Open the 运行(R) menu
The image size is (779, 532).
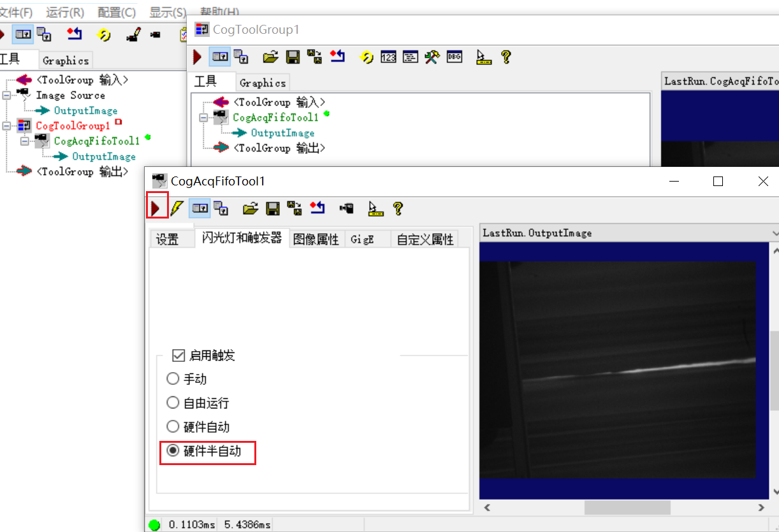(x=65, y=12)
